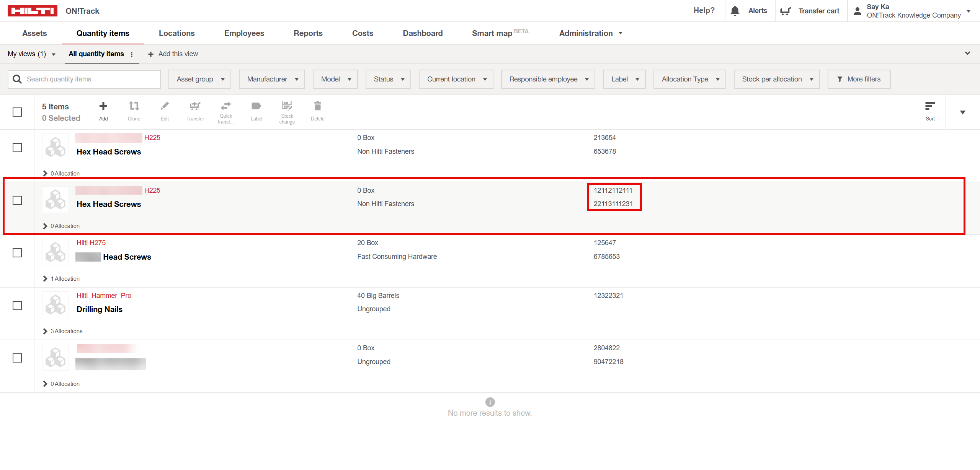Open the Allocation Type dropdown
Viewport: 980px width, 470px height.
coord(689,79)
